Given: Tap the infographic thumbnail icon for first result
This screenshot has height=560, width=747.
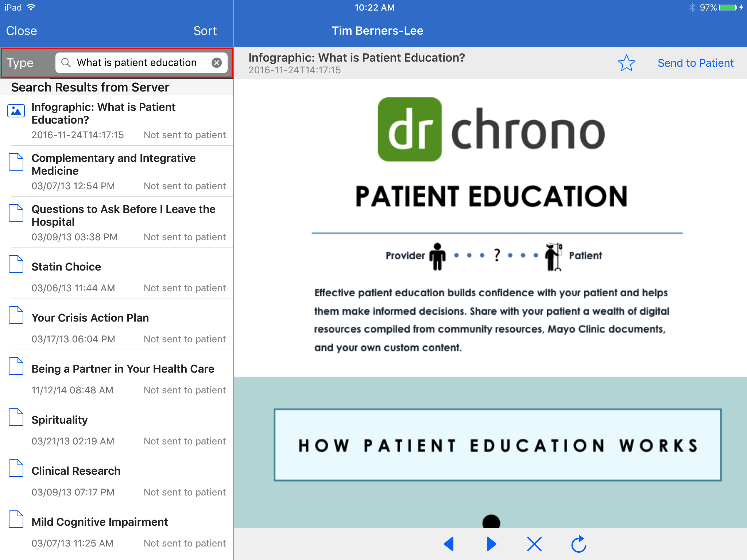Looking at the screenshot, I should coord(15,111).
